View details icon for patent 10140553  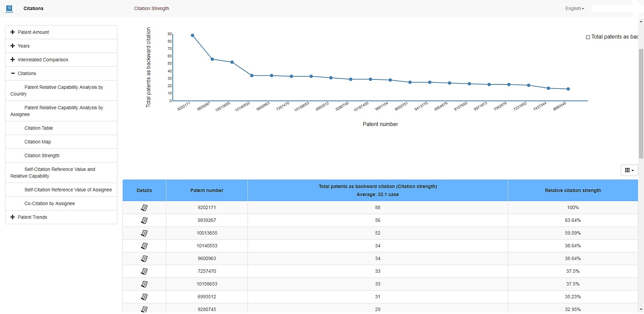[x=144, y=246]
